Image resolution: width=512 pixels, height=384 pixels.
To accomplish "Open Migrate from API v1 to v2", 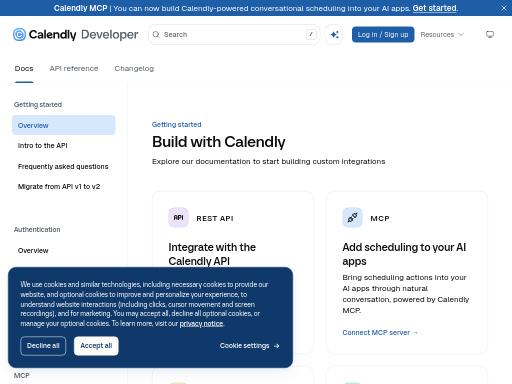I will tap(59, 187).
